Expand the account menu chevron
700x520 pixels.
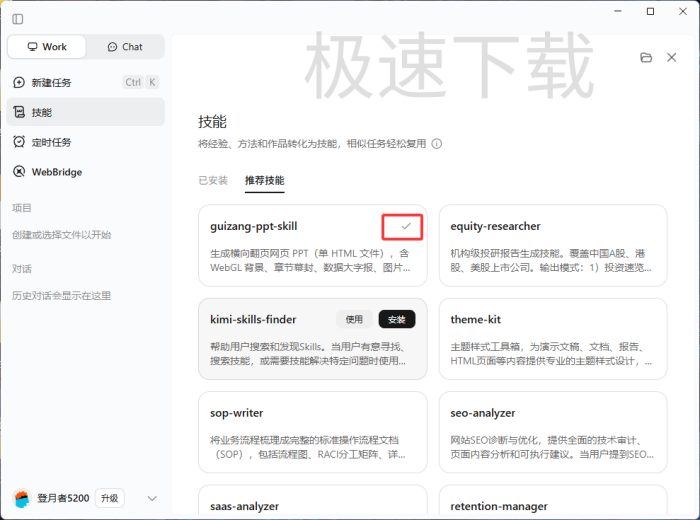(x=152, y=498)
